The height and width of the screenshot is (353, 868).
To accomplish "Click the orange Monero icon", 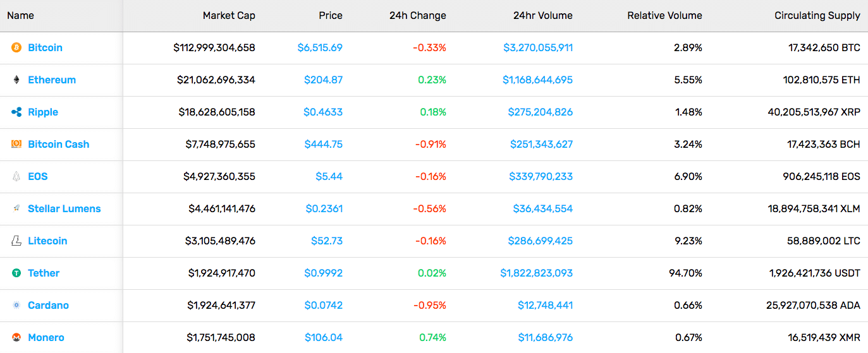I will pyautogui.click(x=16, y=337).
